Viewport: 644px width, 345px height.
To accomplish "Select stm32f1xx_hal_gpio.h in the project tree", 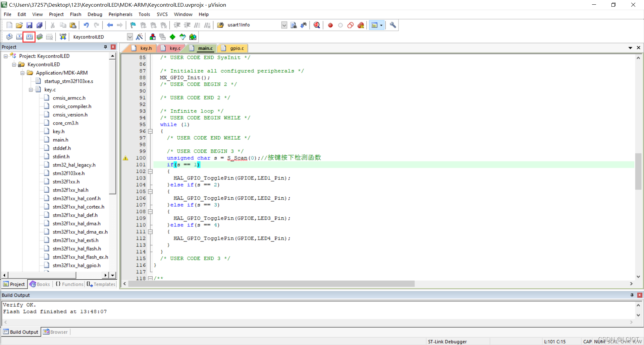I will [76, 266].
